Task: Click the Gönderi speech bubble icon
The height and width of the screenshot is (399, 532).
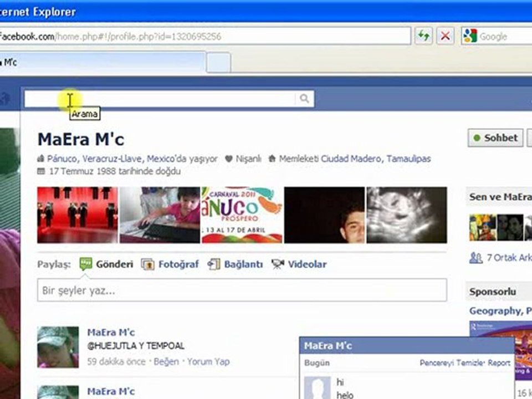Action: (85, 264)
